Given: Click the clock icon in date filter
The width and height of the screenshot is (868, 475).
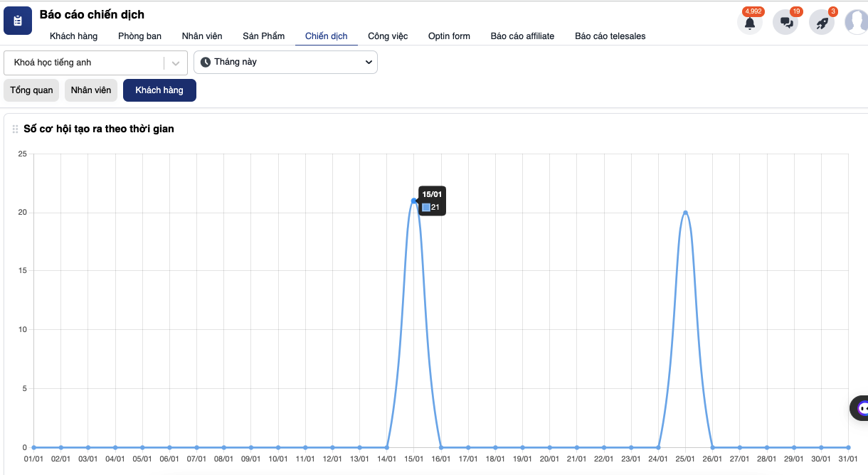Looking at the screenshot, I should 206,63.
